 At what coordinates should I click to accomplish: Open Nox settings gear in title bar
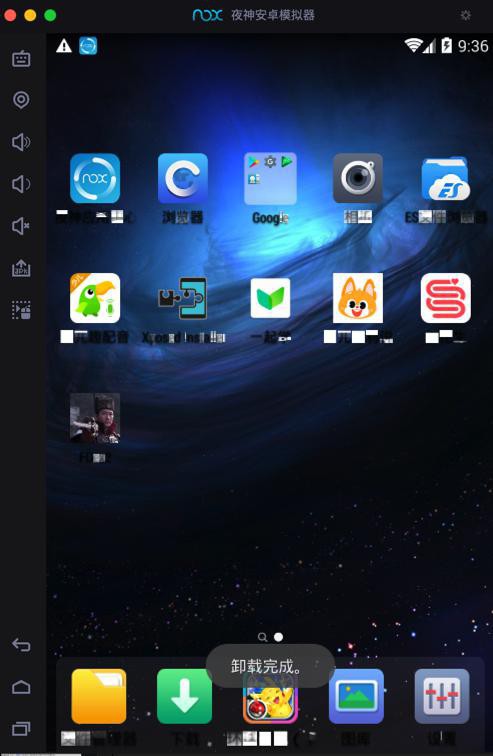coord(466,15)
